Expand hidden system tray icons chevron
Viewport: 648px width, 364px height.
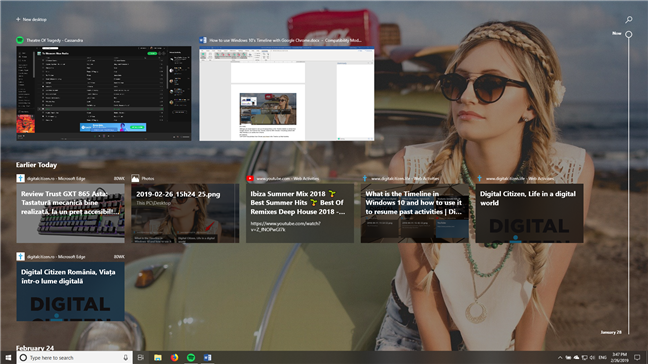tap(560, 357)
